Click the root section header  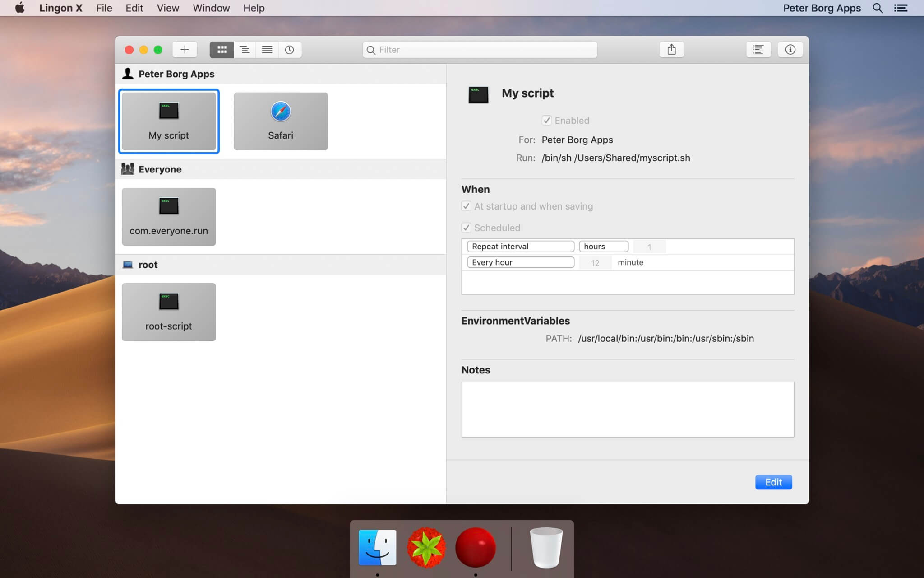(x=281, y=265)
